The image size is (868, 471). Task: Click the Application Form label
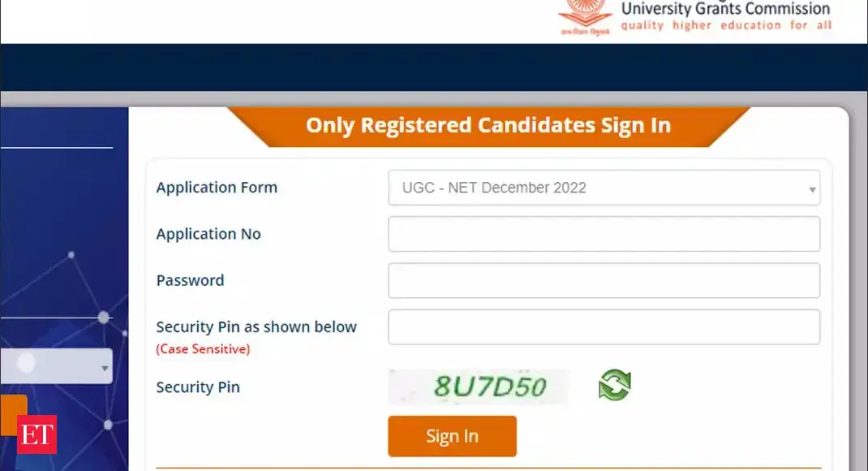(x=217, y=188)
